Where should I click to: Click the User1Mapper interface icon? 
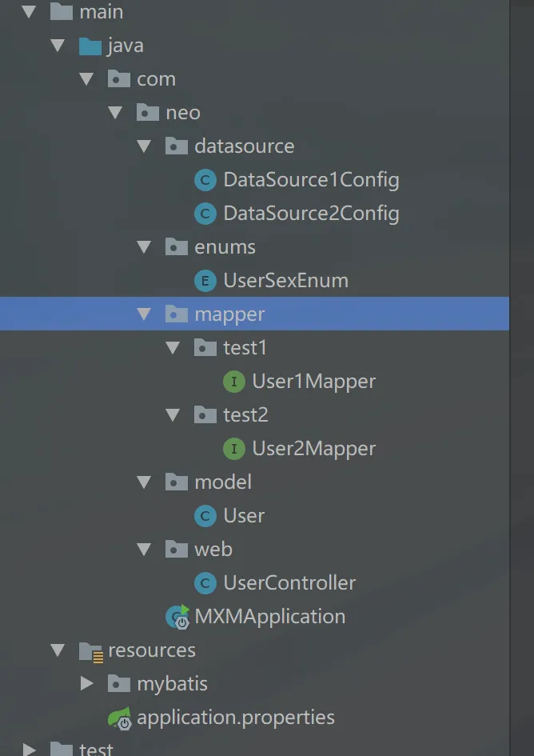(x=234, y=382)
